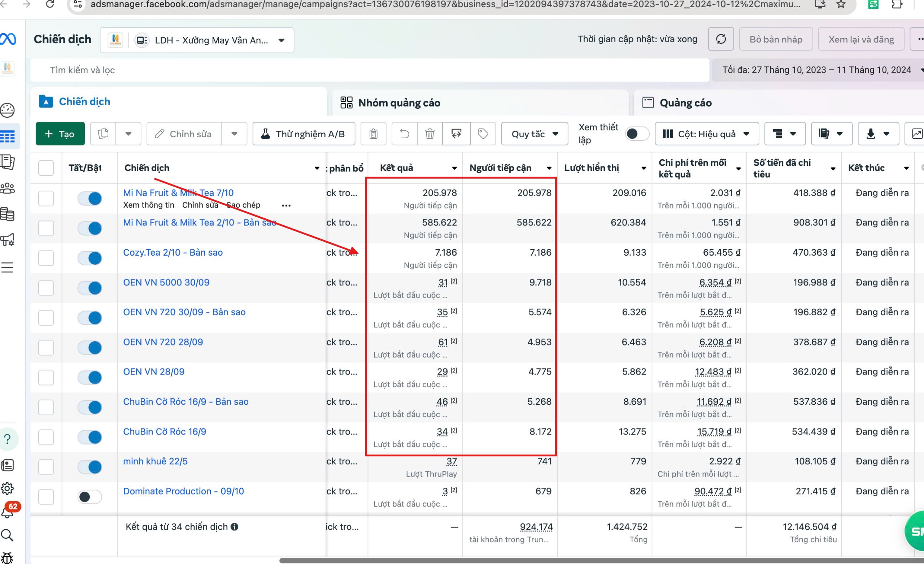Screen dimensions: 924x564
Task: Open ads reporting pages icon in sidebar
Action: coord(8,162)
